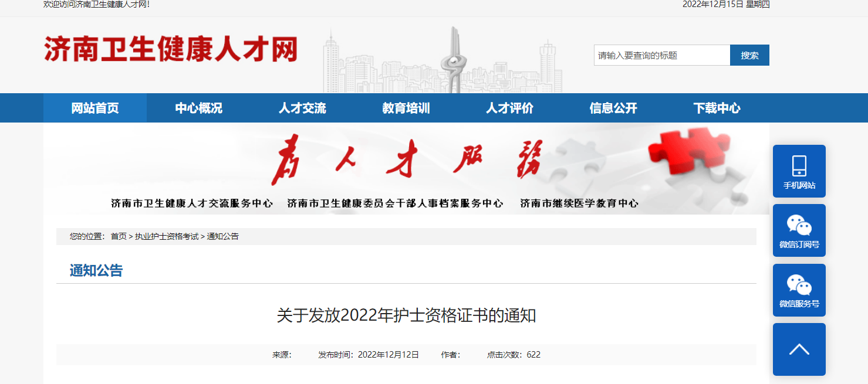Click the article title about 2022年护士资格证书
This screenshot has width=868, height=384.
(406, 315)
